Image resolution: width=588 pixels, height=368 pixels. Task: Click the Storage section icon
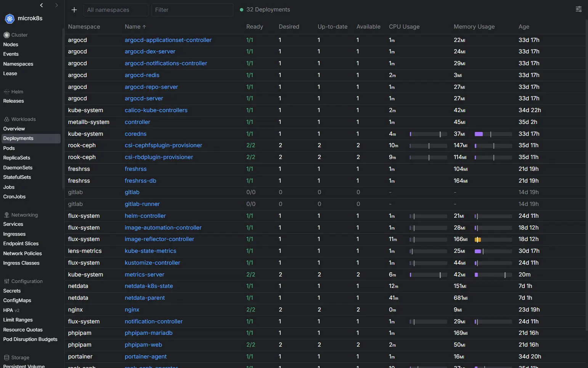[x=6, y=358]
